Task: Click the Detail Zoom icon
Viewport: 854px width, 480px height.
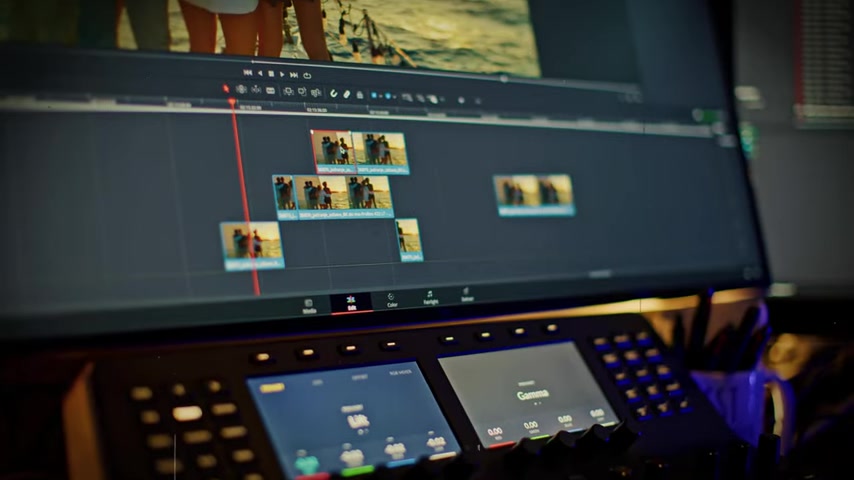Action: [x=420, y=99]
